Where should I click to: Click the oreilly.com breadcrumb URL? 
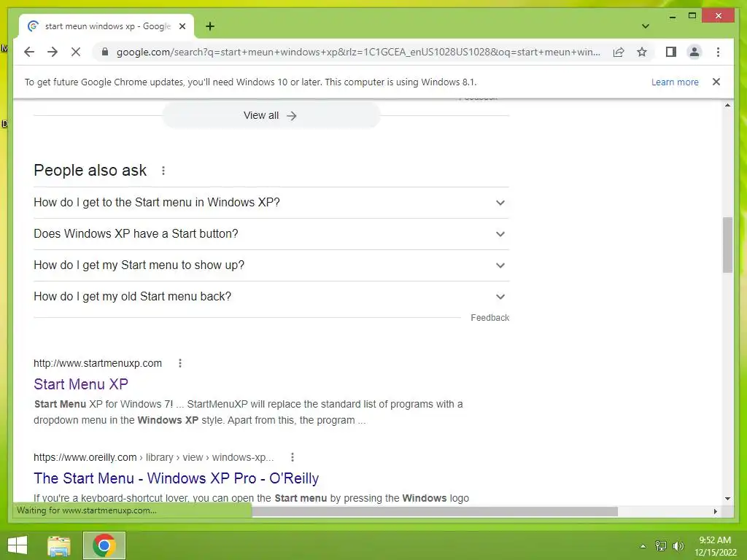(x=153, y=457)
